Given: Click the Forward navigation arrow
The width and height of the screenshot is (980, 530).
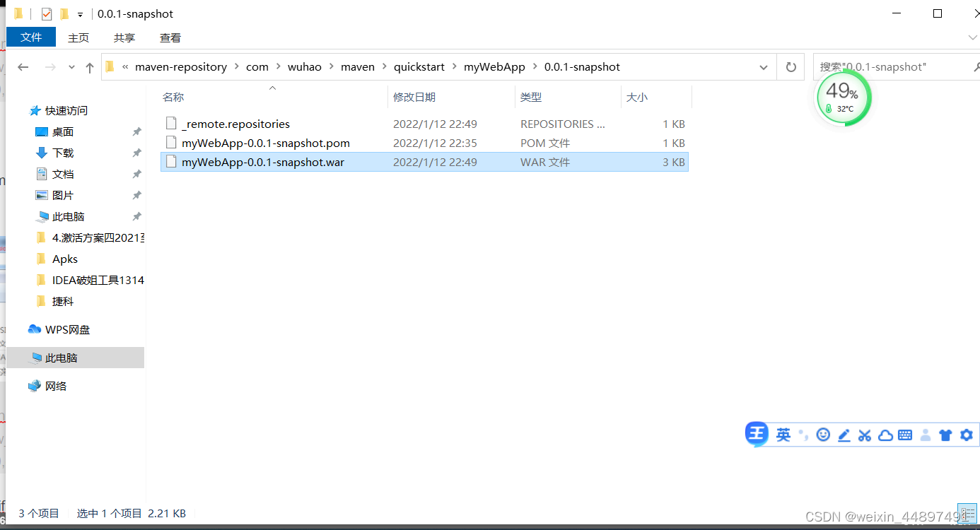Looking at the screenshot, I should point(50,67).
